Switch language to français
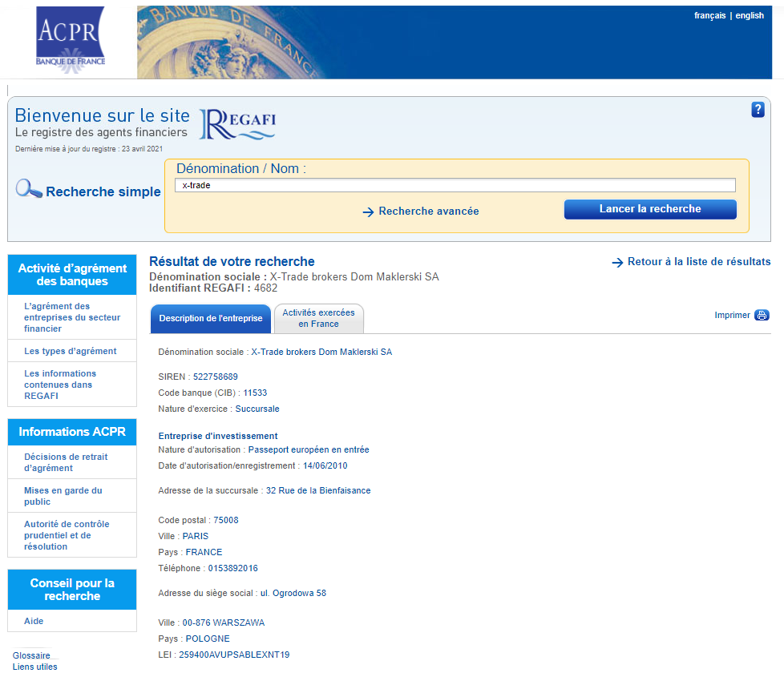 tap(709, 15)
